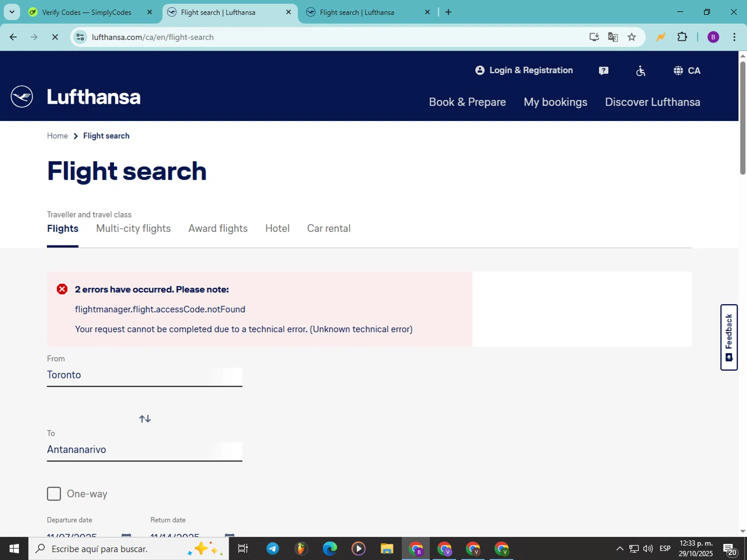Open Microsoft Edge from taskbar

point(330,549)
